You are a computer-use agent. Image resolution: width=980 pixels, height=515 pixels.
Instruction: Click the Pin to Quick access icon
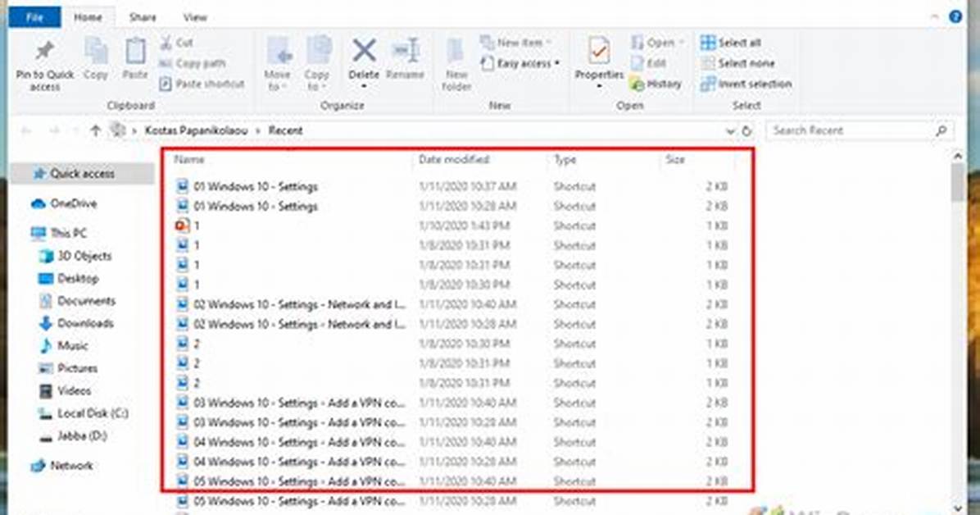click(x=44, y=52)
